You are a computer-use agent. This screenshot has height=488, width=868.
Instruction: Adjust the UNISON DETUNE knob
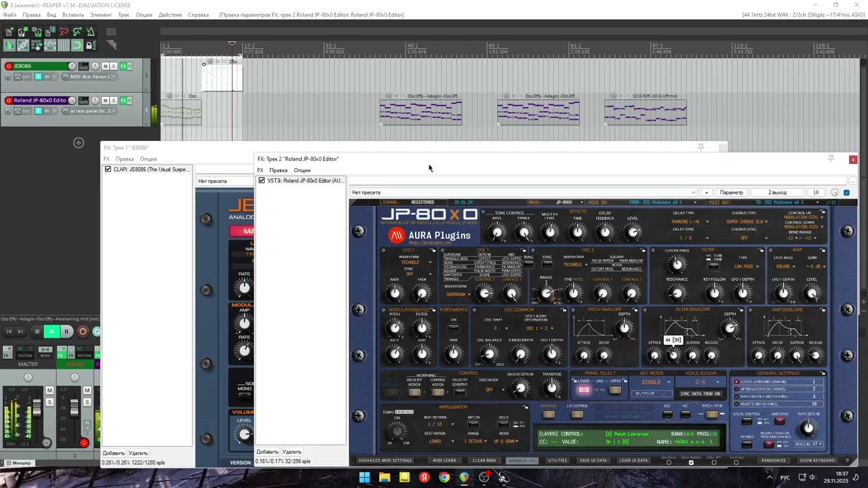coord(520,388)
